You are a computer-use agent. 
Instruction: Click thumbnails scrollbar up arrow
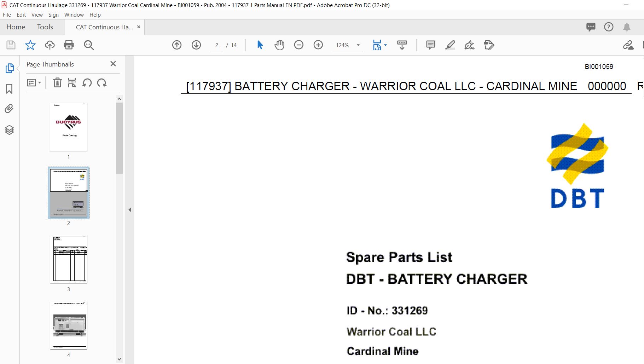[x=119, y=99]
